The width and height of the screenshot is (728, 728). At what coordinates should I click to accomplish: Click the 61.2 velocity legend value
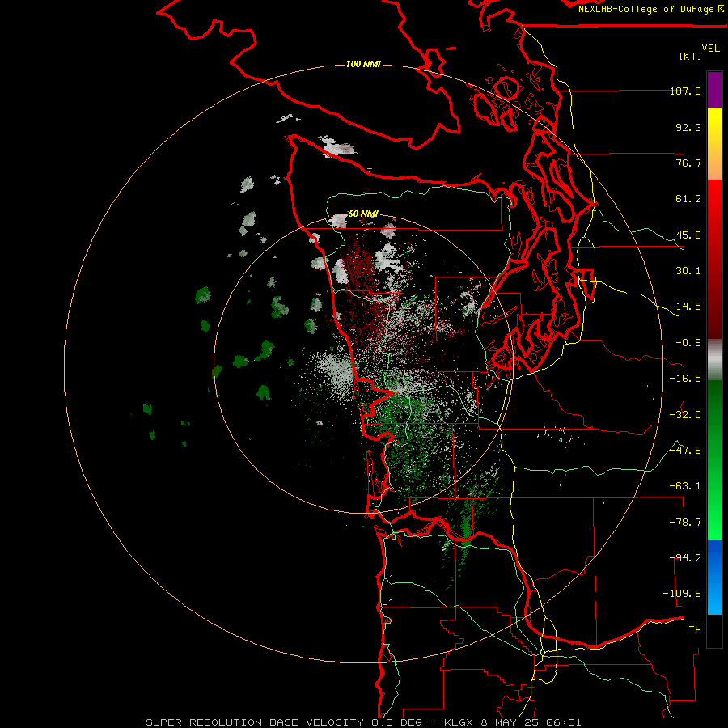[x=688, y=199]
